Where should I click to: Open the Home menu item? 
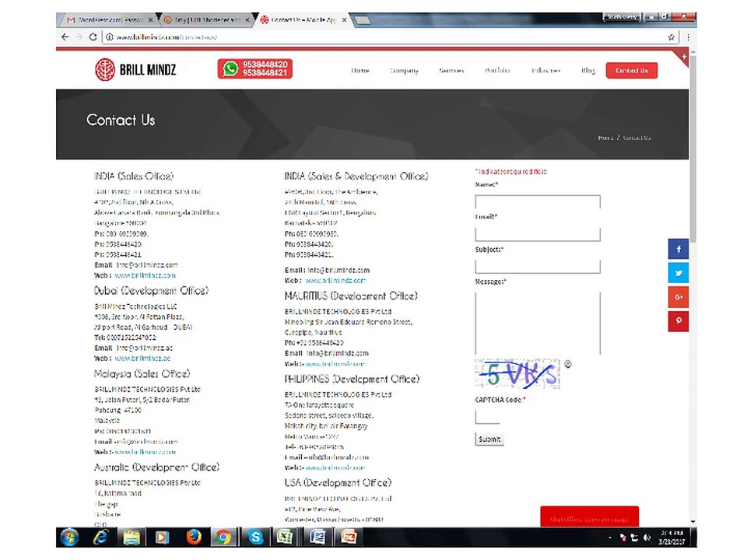360,71
